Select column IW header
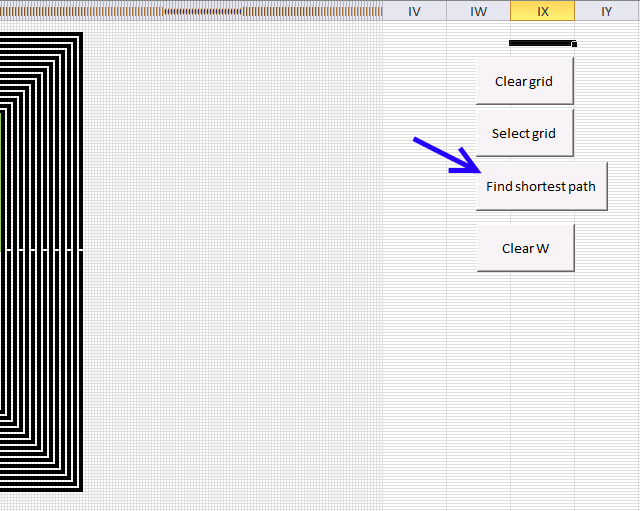The width and height of the screenshot is (640, 511). 478,11
